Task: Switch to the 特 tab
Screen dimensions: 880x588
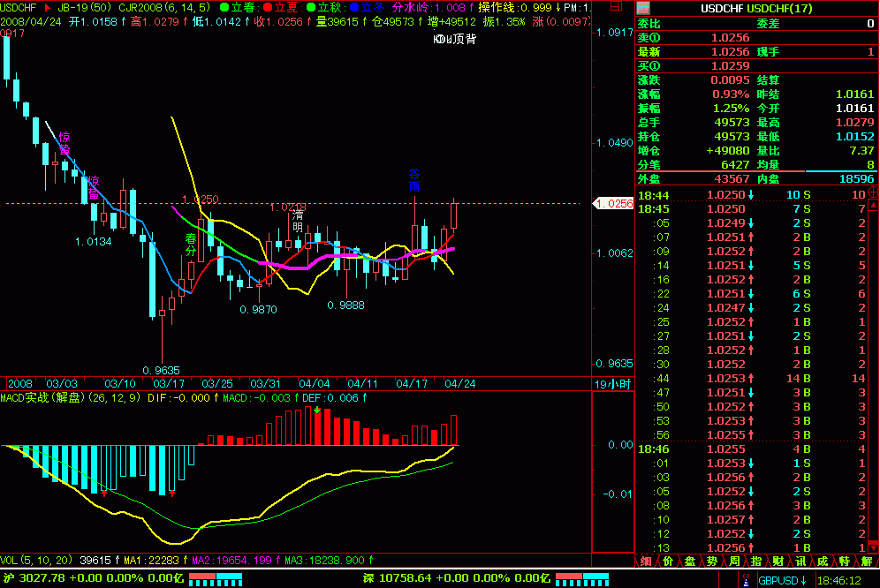Action: pos(844,561)
